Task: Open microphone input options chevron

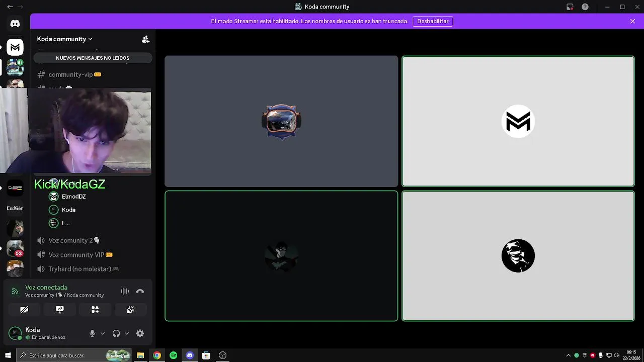Action: click(103, 333)
